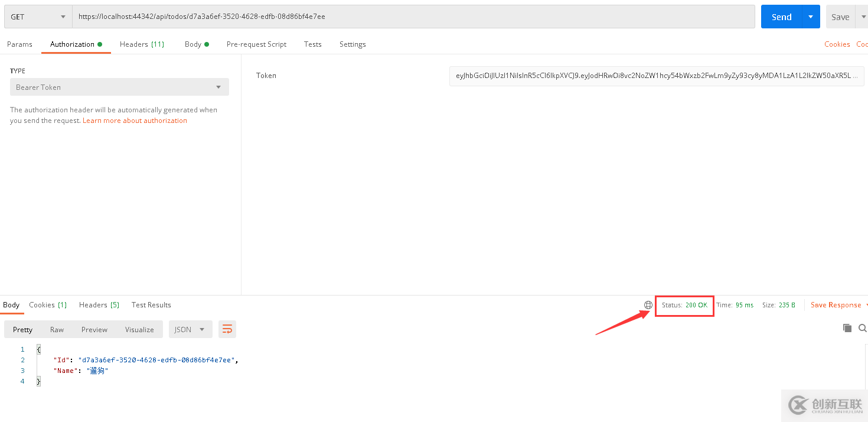868x422 pixels.
Task: Send the request
Action: tap(781, 17)
